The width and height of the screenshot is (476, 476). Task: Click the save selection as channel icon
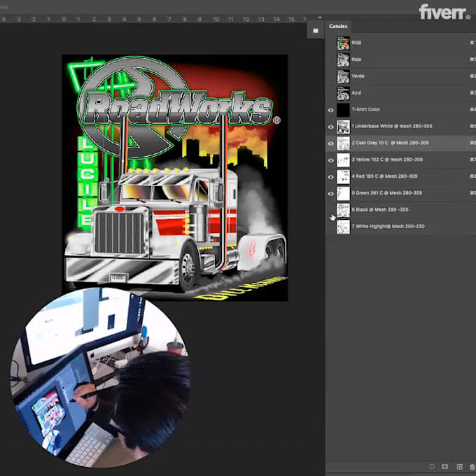(444, 467)
